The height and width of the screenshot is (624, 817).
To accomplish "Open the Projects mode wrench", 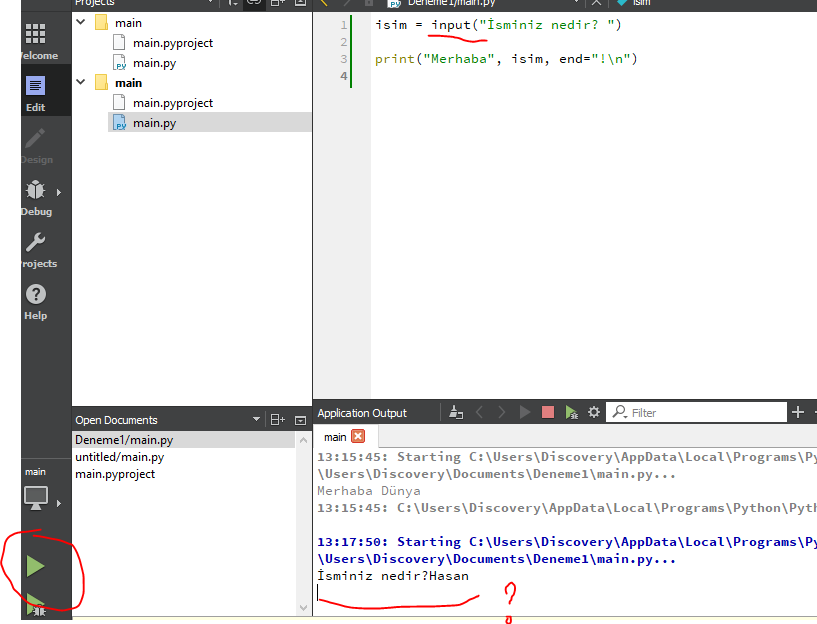I will (x=35, y=250).
